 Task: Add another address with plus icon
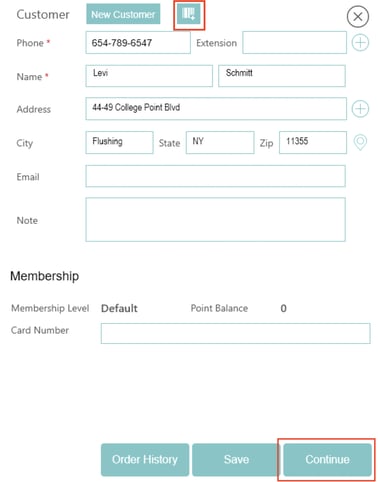tap(360, 109)
